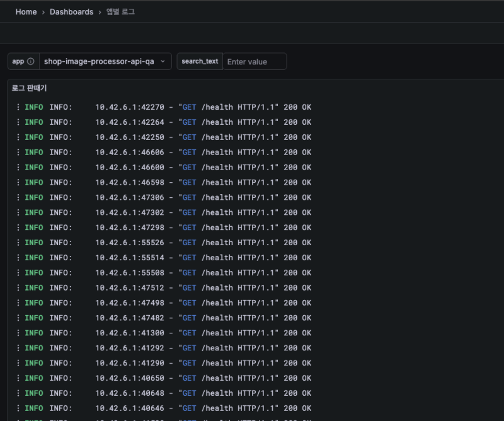Open row menu for log port 55526
Image resolution: width=504 pixels, height=421 pixels.
(x=18, y=243)
